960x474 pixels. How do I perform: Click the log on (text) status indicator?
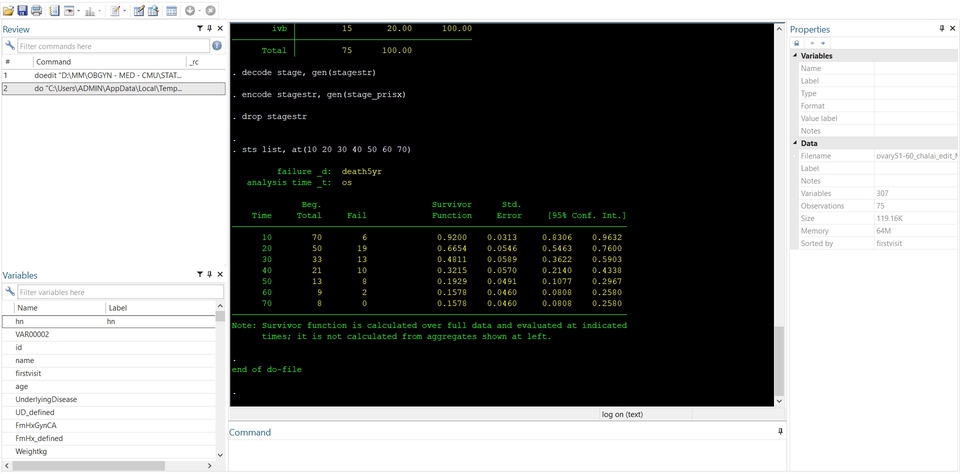tap(622, 415)
